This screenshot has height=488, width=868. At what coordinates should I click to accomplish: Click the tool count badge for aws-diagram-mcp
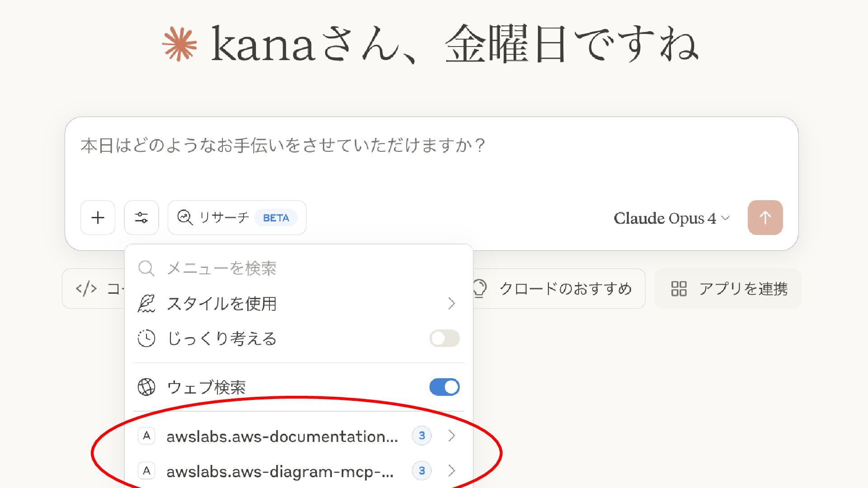click(x=421, y=471)
